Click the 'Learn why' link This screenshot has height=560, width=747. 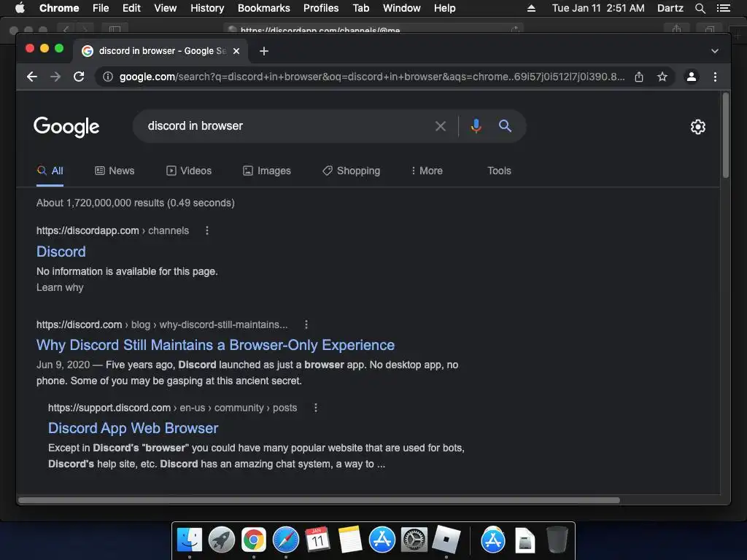60,287
